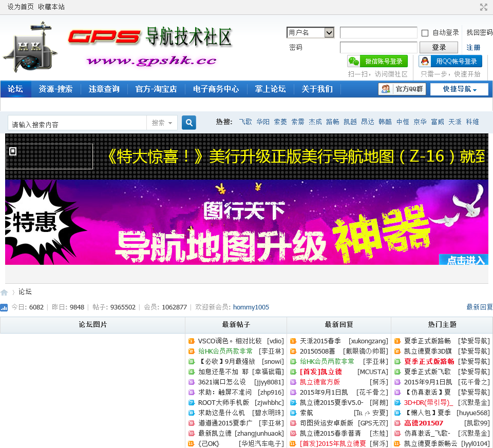Viewport: 493px width, 448px height.
Task: Click the 最新回复 link at right
Action: point(480,307)
